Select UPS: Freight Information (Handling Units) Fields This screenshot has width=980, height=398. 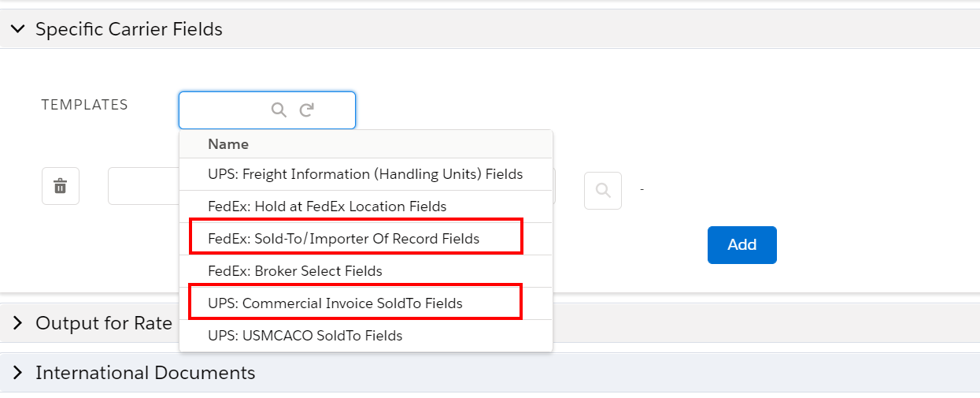tap(366, 174)
